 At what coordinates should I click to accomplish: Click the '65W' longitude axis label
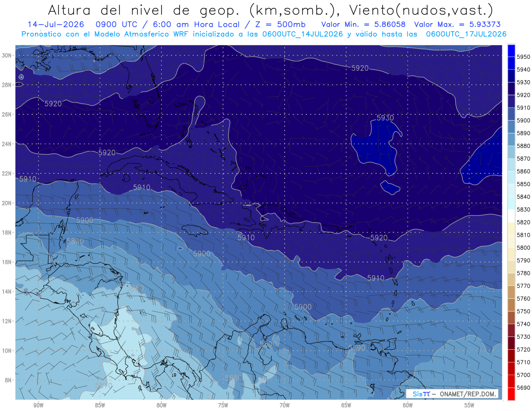point(346,405)
